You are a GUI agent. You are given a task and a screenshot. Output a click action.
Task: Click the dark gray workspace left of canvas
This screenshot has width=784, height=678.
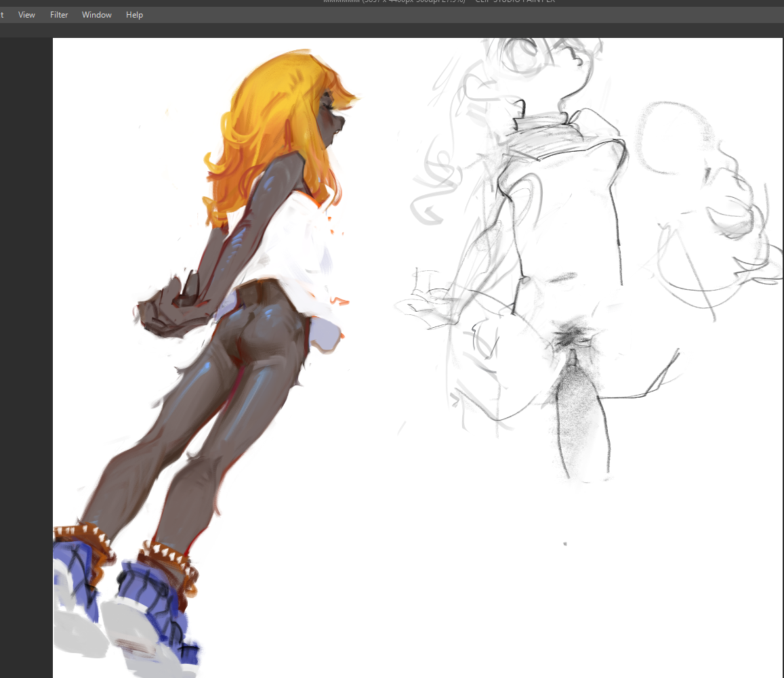click(x=26, y=339)
